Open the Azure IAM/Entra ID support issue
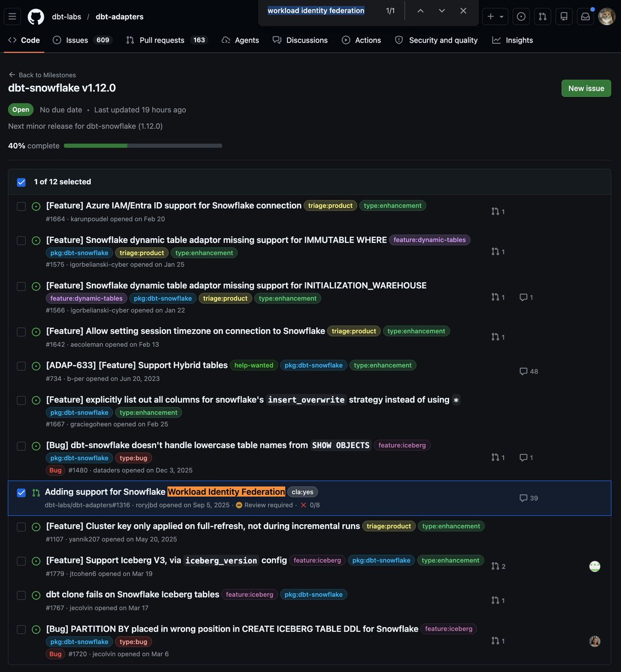 click(174, 206)
